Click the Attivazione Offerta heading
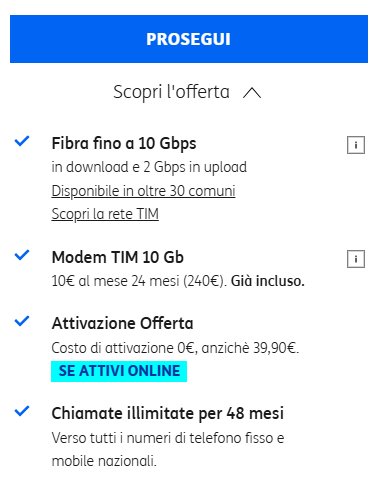This screenshot has width=382, height=478. pyautogui.click(x=122, y=323)
